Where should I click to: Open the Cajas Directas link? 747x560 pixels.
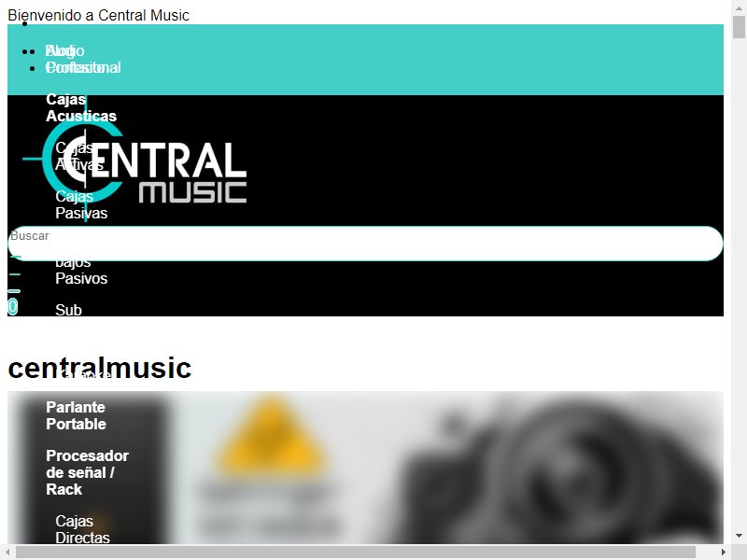coord(82,529)
